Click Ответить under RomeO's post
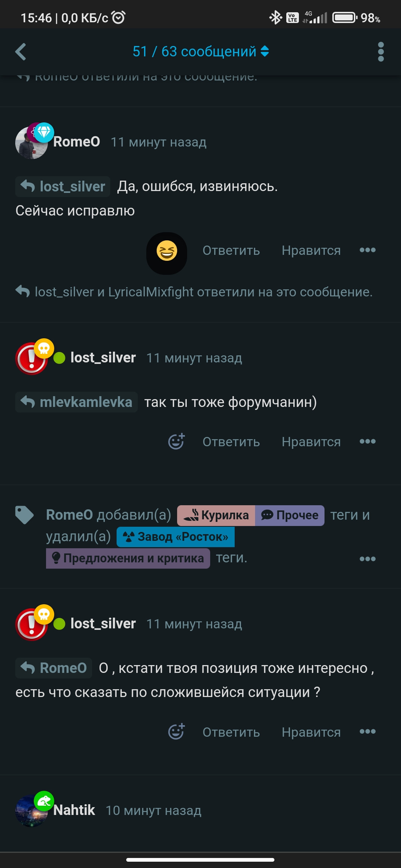 [x=231, y=250]
